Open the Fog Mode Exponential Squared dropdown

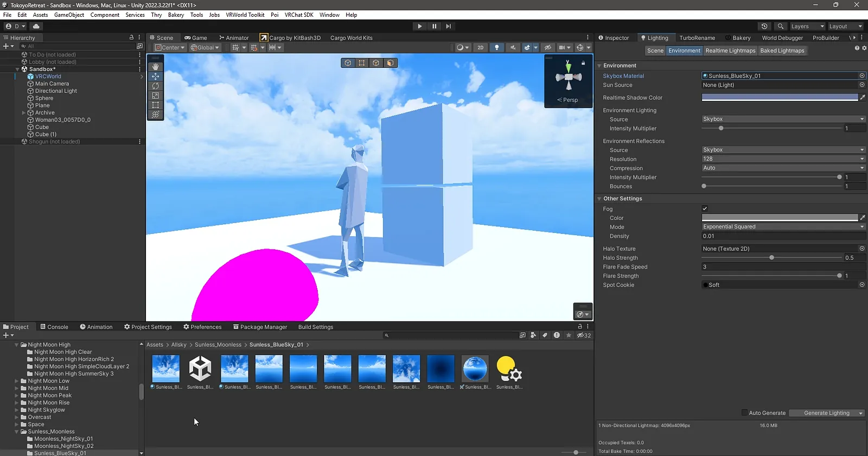coord(783,227)
